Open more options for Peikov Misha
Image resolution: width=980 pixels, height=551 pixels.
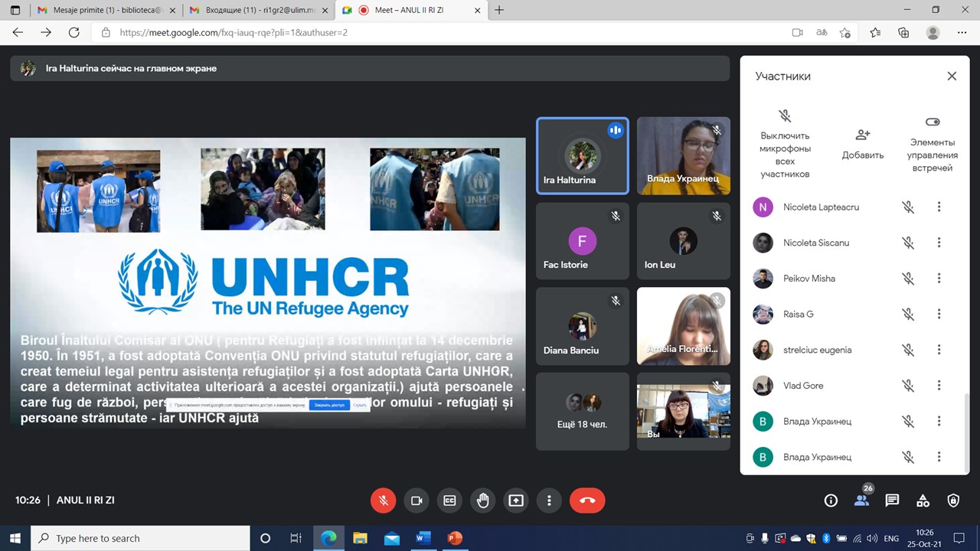939,279
